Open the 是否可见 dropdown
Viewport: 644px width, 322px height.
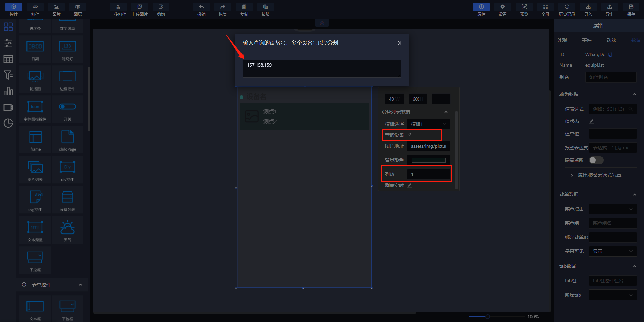click(x=612, y=251)
